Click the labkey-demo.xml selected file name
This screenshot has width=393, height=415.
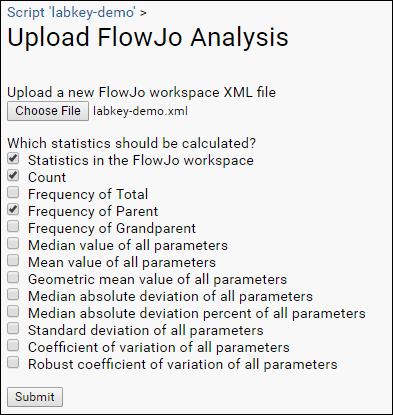140,111
